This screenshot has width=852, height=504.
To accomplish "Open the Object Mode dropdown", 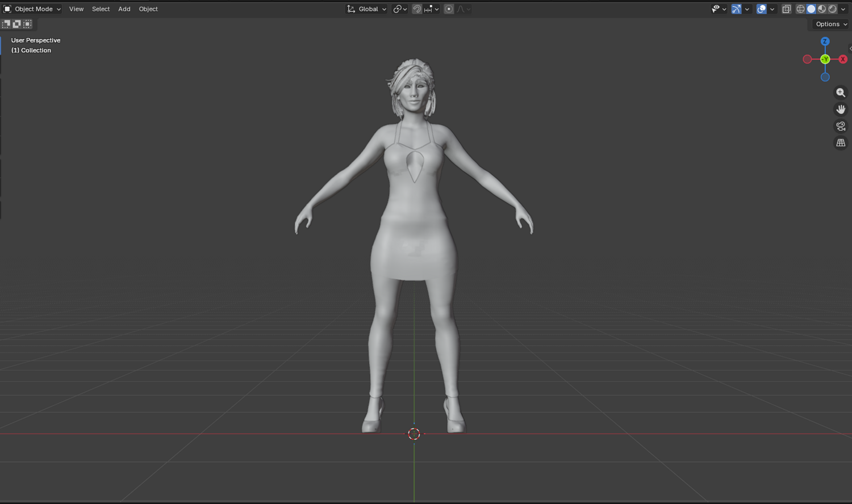I will 32,9.
